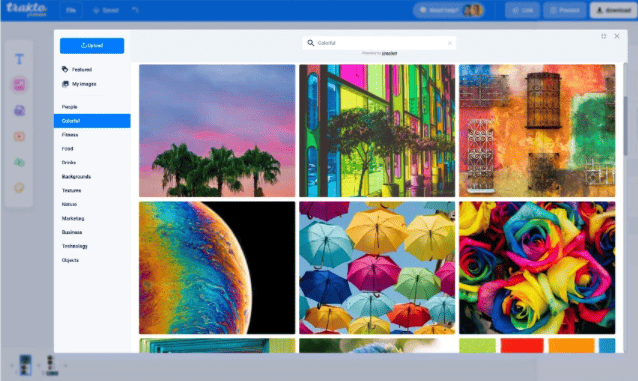Open the green tool icon in left toolbar
Viewport: 638px width, 381px height.
[x=19, y=162]
